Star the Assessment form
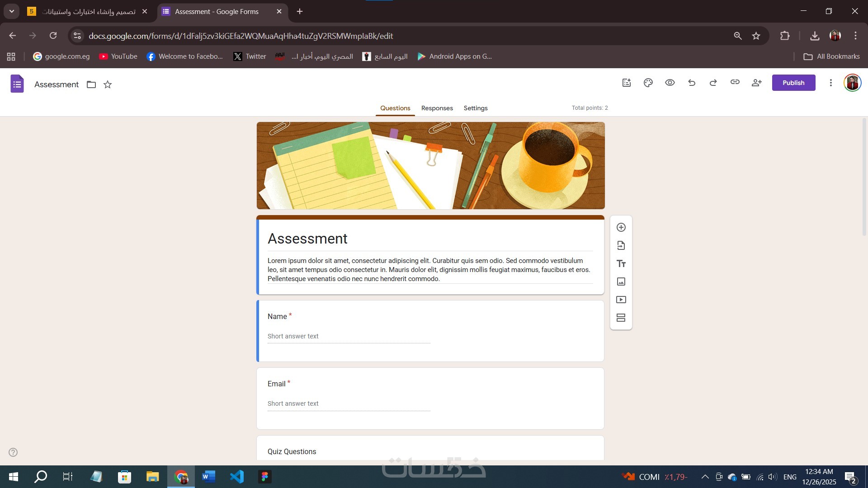The image size is (868, 488). pyautogui.click(x=108, y=84)
